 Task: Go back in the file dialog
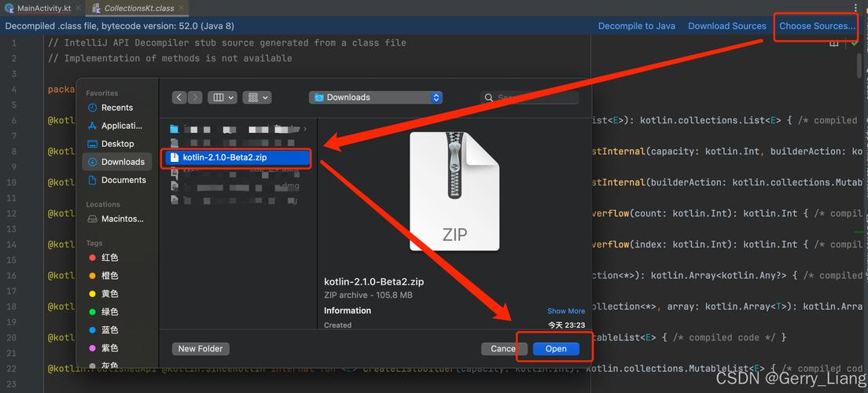[179, 97]
